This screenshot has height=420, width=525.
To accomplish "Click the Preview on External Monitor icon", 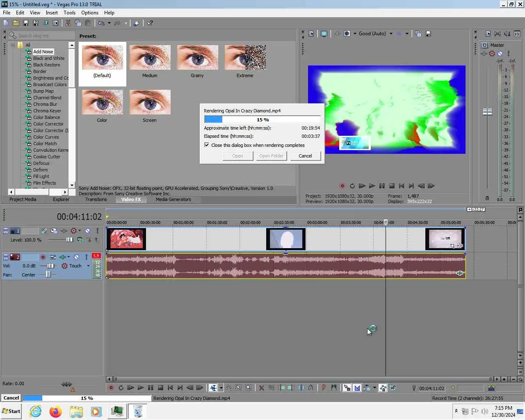I will coord(324,34).
